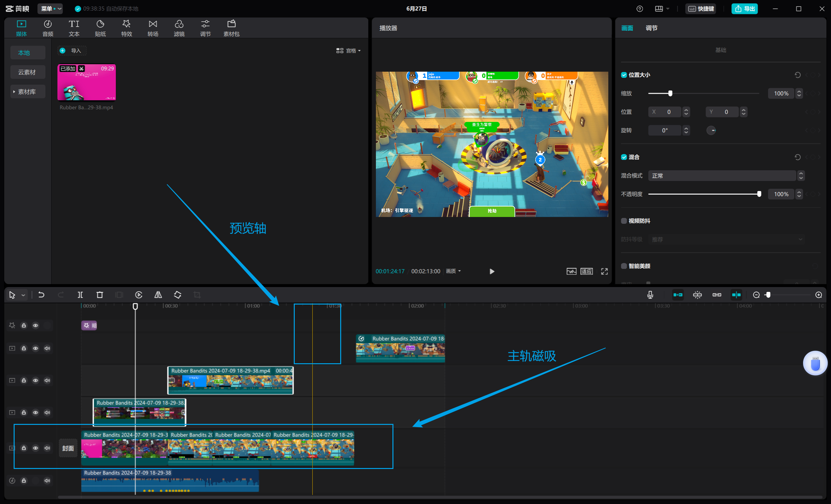This screenshot has width=831, height=504.
Task: Toggle the auto snap icon
Action: pyautogui.click(x=698, y=295)
